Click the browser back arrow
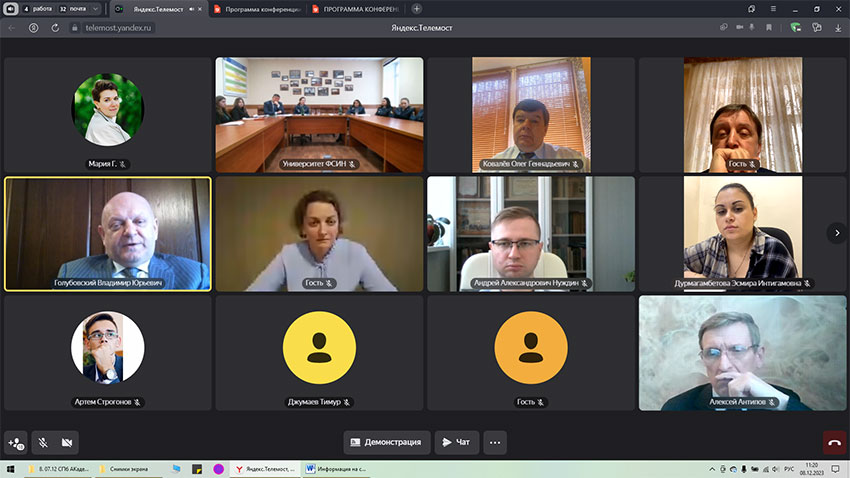 pos(12,28)
